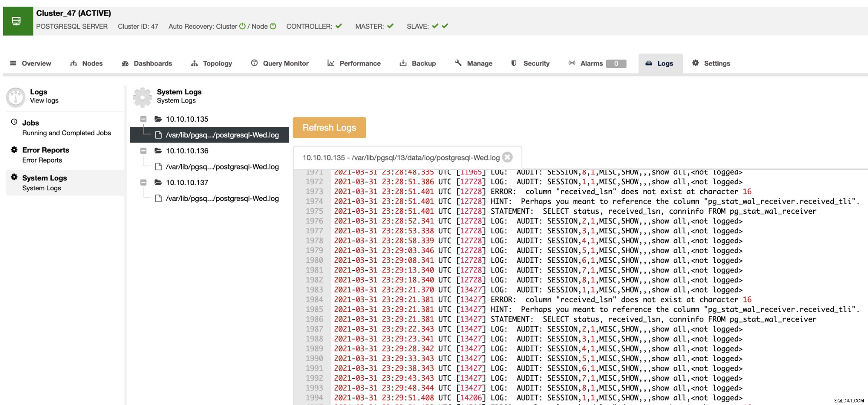The image size is (868, 405).
Task: Open the Topology tab
Action: point(211,63)
